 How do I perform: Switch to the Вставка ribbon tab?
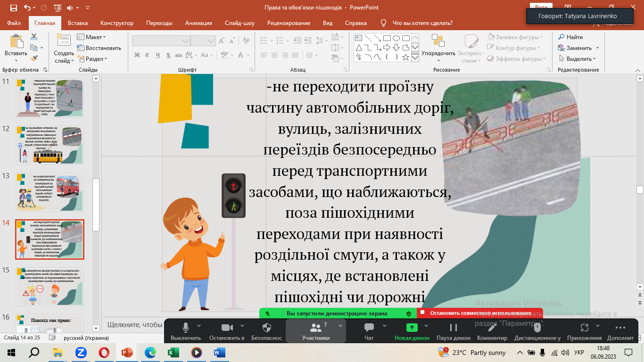(x=78, y=23)
